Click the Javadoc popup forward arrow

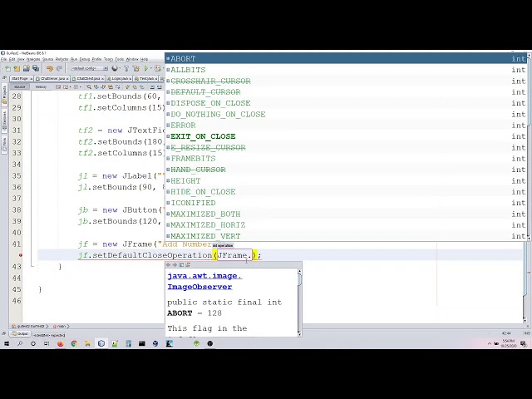pyautogui.click(x=175, y=264)
